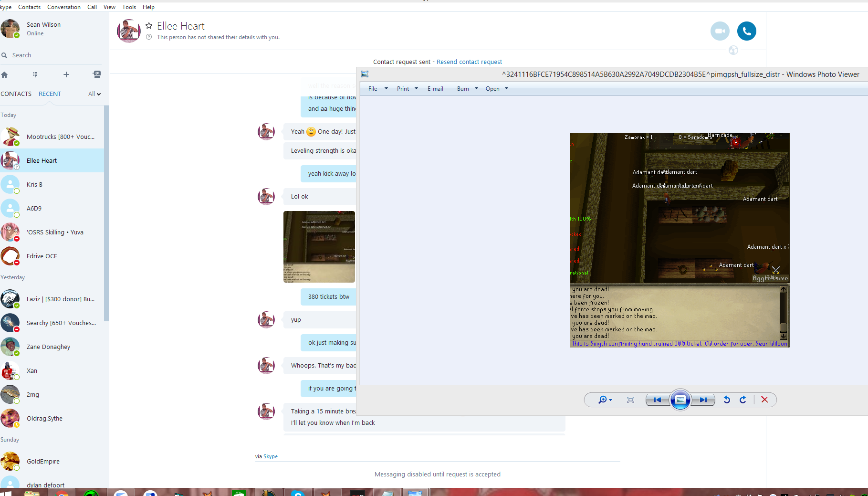Screen dimensions: 868x496
Task: Click the plus icon to add new
Action: point(66,74)
